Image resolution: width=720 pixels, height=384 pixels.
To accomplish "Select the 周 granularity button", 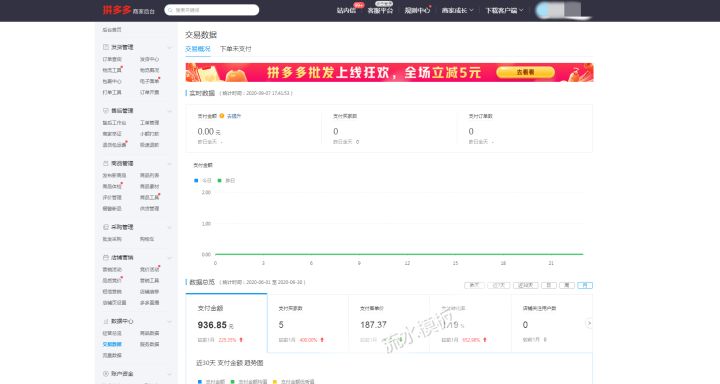I will (567, 285).
